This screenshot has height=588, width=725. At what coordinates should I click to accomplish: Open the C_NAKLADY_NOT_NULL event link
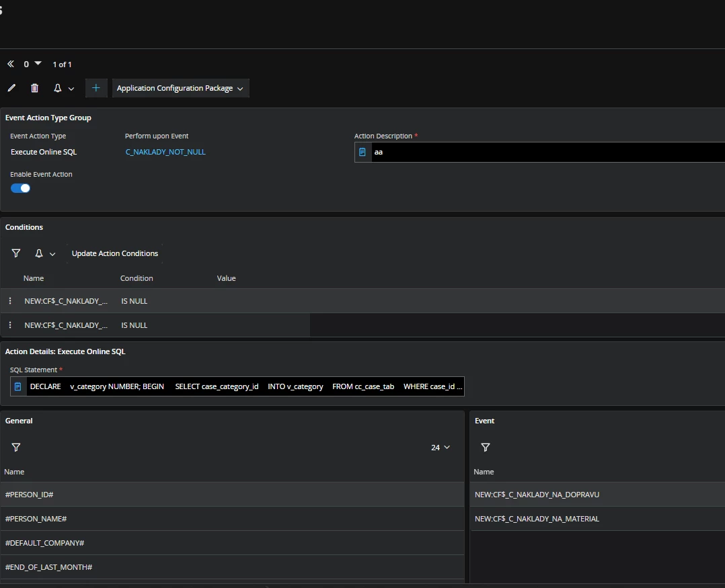pos(165,152)
